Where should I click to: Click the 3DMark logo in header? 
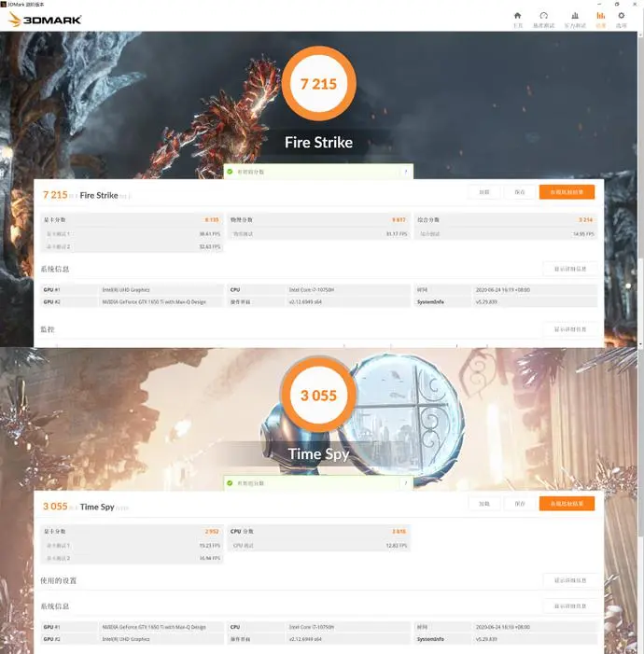click(x=45, y=20)
